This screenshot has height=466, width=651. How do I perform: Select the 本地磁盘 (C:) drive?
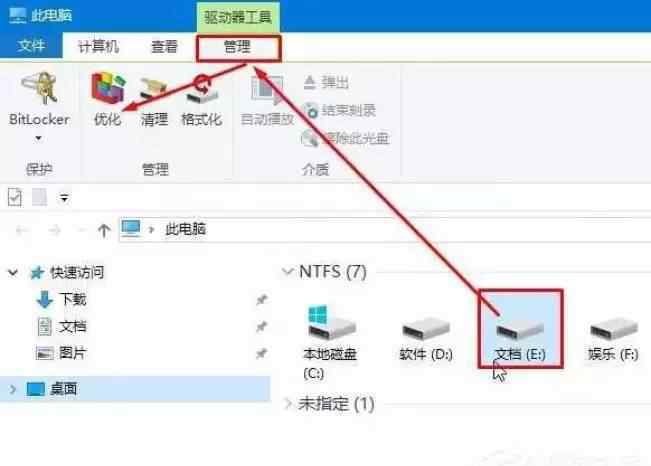click(x=330, y=342)
